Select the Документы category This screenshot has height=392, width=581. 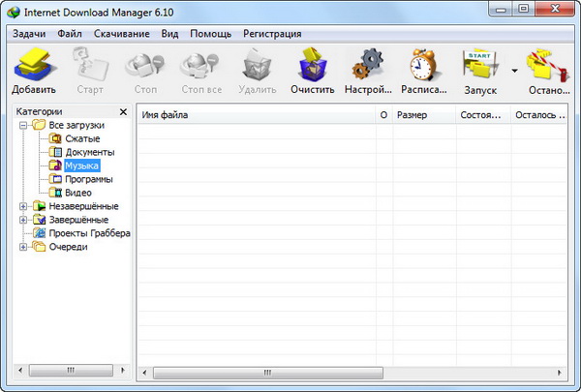pyautogui.click(x=89, y=152)
